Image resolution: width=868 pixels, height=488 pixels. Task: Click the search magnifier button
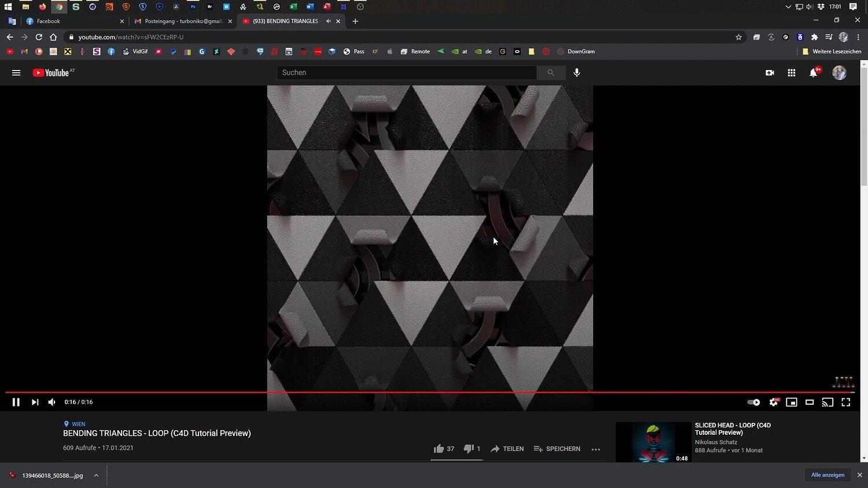(x=551, y=73)
